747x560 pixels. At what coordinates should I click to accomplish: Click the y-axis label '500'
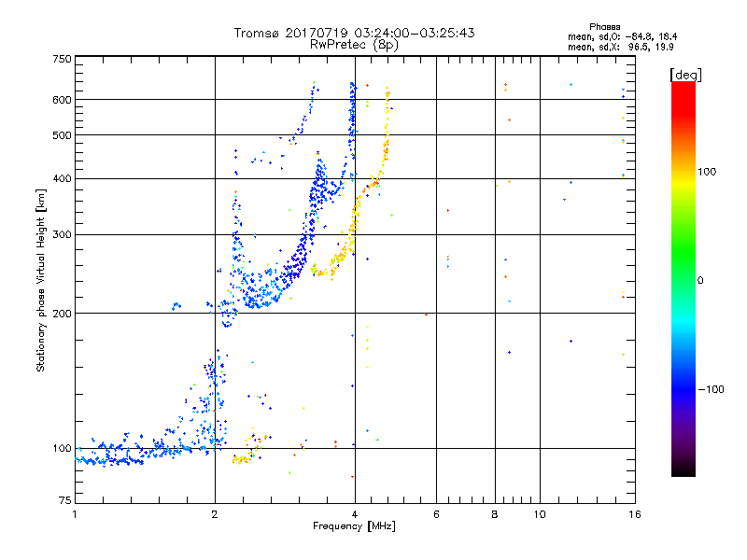click(62, 135)
